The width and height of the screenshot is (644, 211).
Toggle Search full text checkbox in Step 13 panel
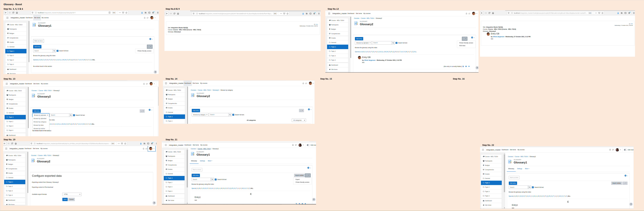(74, 115)
